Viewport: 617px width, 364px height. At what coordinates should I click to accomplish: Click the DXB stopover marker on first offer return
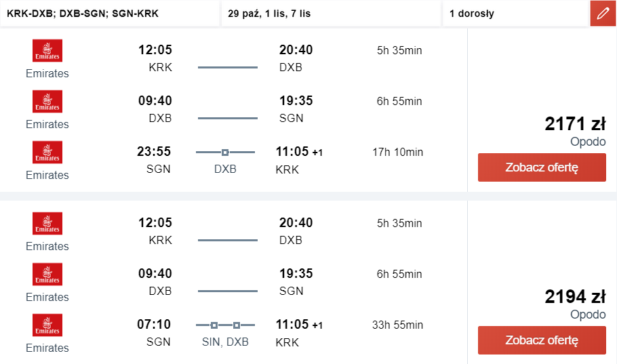225,153
